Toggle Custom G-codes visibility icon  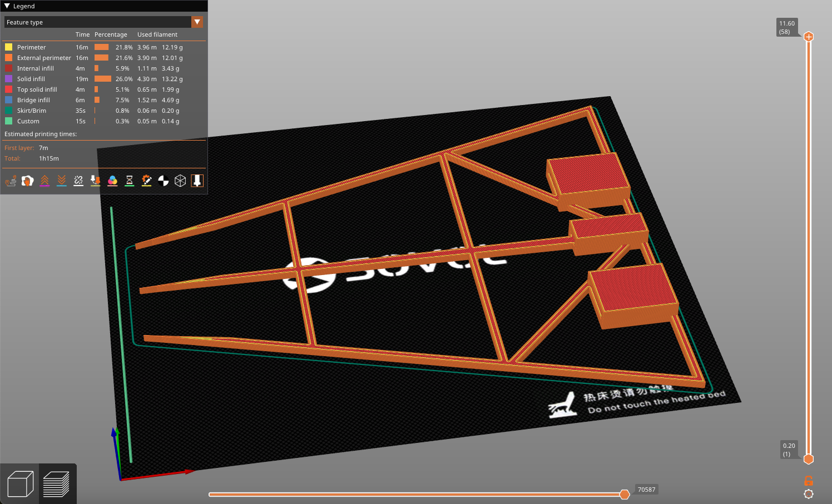point(146,181)
